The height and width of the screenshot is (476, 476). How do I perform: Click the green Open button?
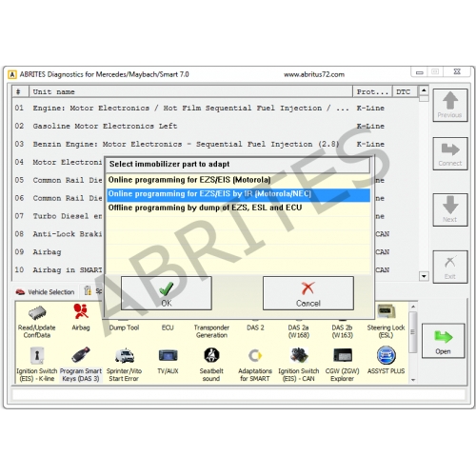click(x=443, y=341)
